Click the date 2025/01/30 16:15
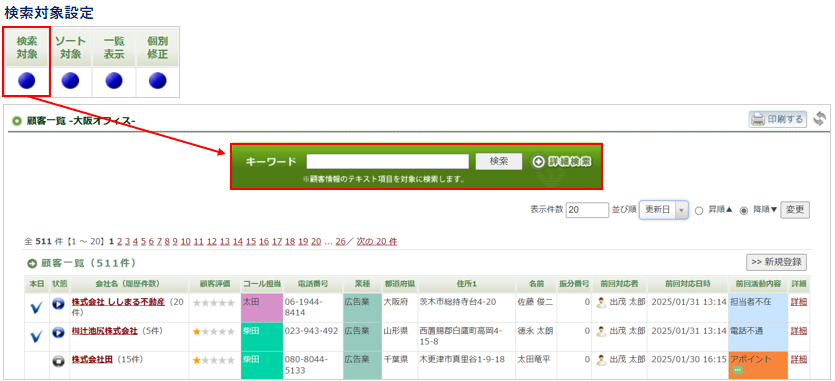 (x=689, y=360)
